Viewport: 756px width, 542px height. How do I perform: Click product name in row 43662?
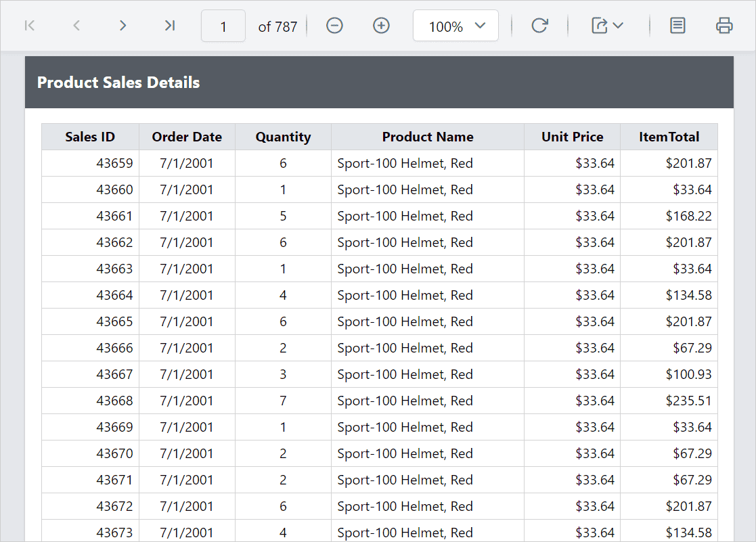point(428,242)
